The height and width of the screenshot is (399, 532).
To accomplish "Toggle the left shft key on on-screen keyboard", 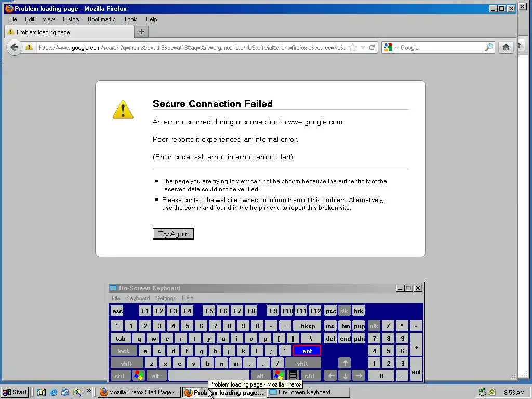I will pyautogui.click(x=126, y=363).
